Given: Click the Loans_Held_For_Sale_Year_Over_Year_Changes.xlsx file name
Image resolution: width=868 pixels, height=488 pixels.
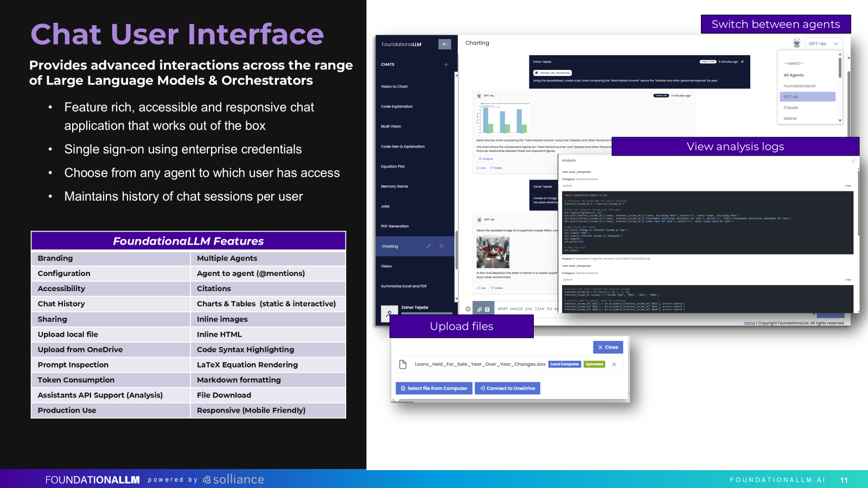Looking at the screenshot, I should [480, 364].
